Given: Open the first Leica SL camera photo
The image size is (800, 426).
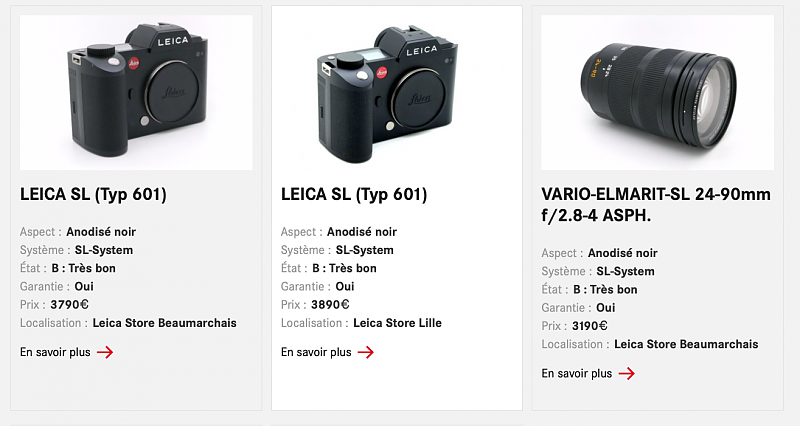Looking at the screenshot, I should pos(136,92).
